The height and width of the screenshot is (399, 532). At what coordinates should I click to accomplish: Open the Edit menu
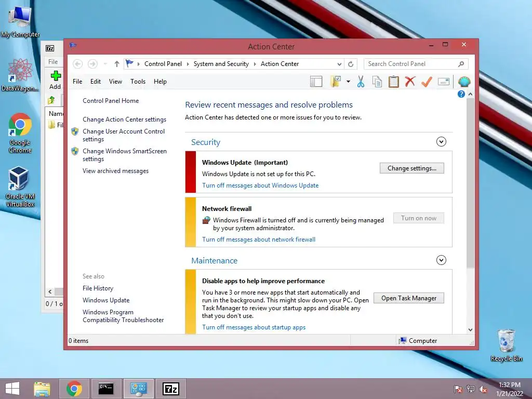(96, 82)
